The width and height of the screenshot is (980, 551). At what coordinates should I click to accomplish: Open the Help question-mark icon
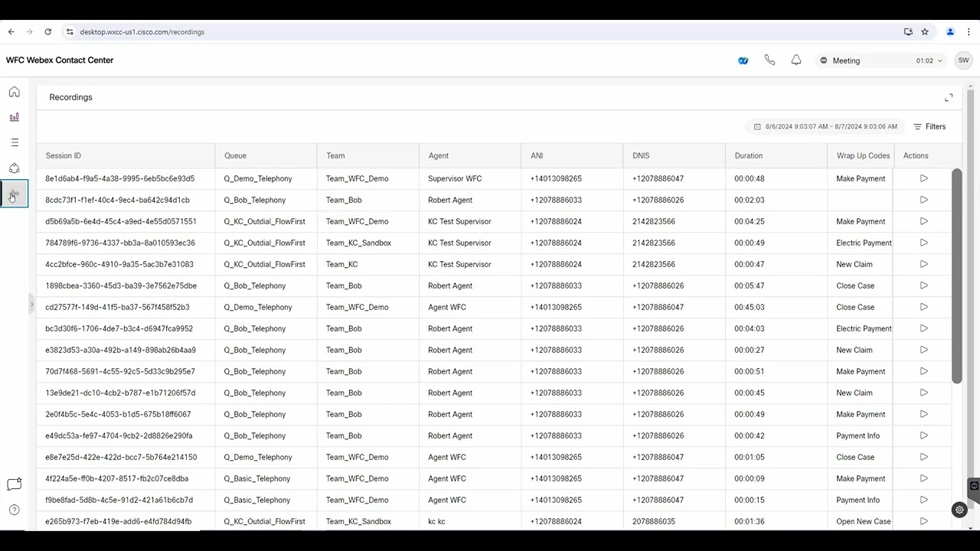(14, 510)
